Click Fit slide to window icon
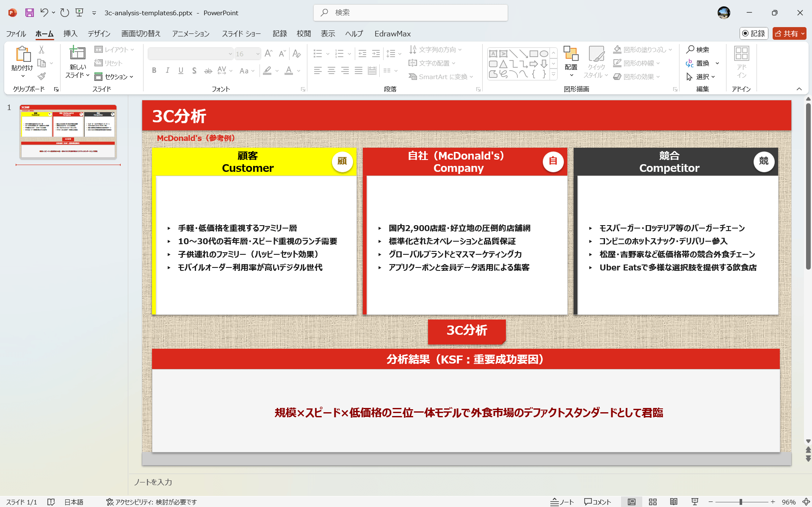Screen dimensions: 812x507 click(x=806, y=502)
